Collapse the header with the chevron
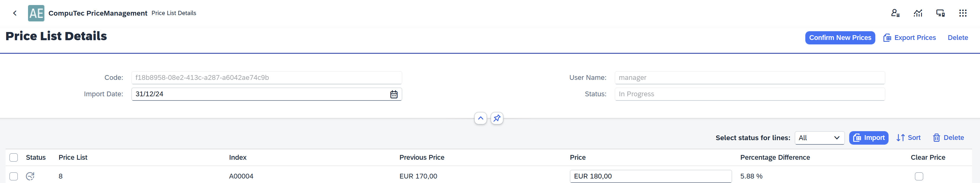 480,118
